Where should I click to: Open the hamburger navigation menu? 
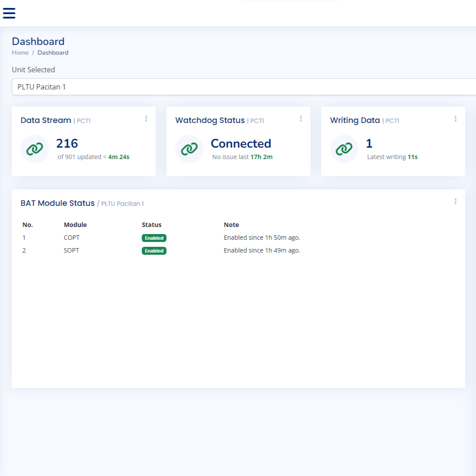pyautogui.click(x=9, y=13)
